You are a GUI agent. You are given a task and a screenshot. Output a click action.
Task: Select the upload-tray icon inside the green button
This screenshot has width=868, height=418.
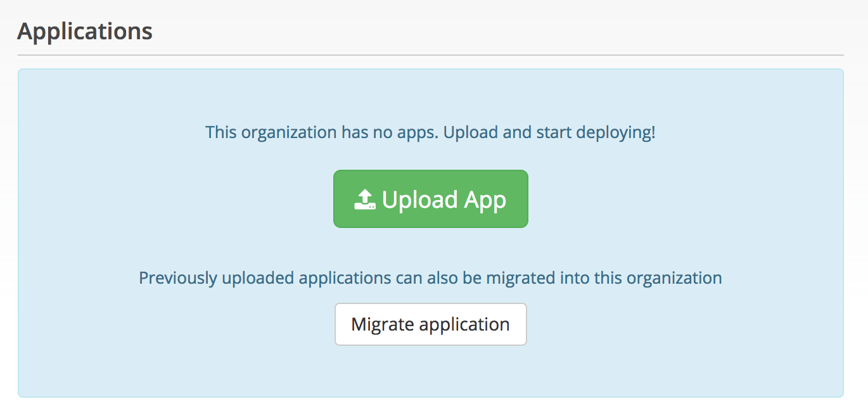point(364,198)
